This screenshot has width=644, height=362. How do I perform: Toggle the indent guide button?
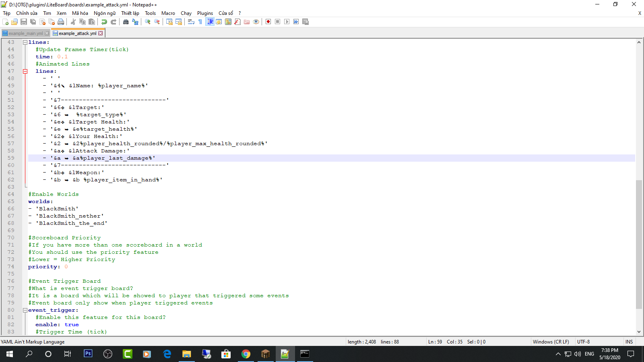pos(210,22)
